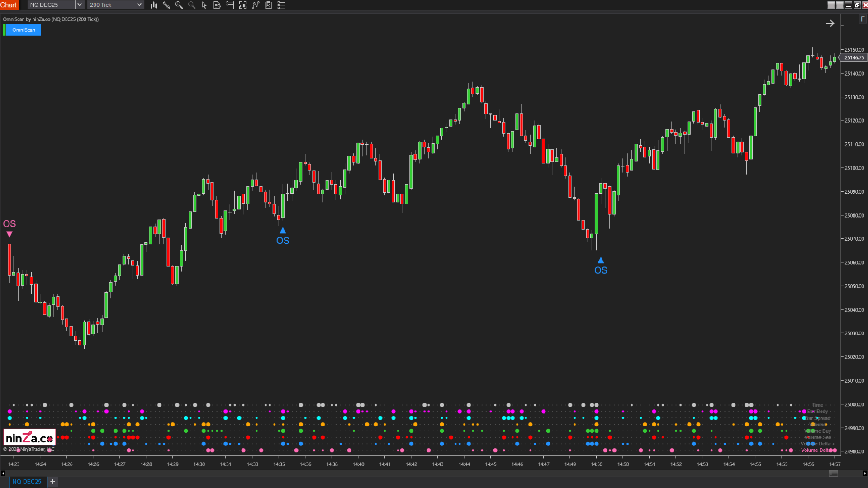Select the chart style bars icon

point(153,5)
